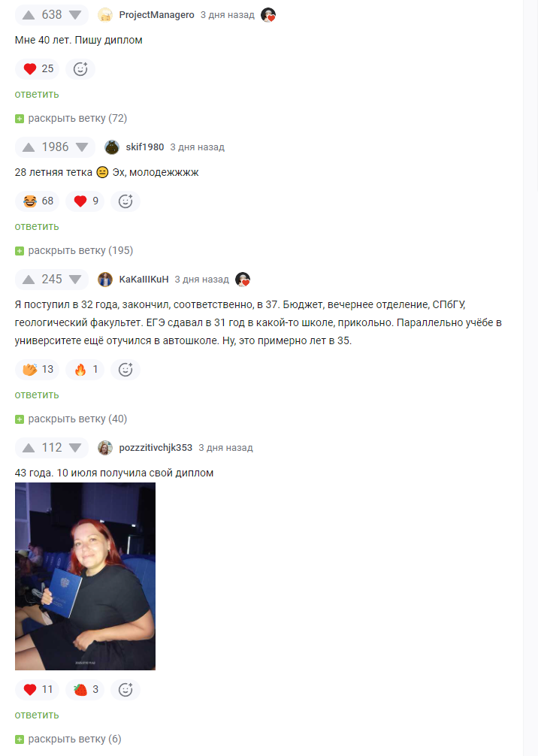Upvote the comment rated 245
This screenshot has width=538, height=756.
pos(29,279)
